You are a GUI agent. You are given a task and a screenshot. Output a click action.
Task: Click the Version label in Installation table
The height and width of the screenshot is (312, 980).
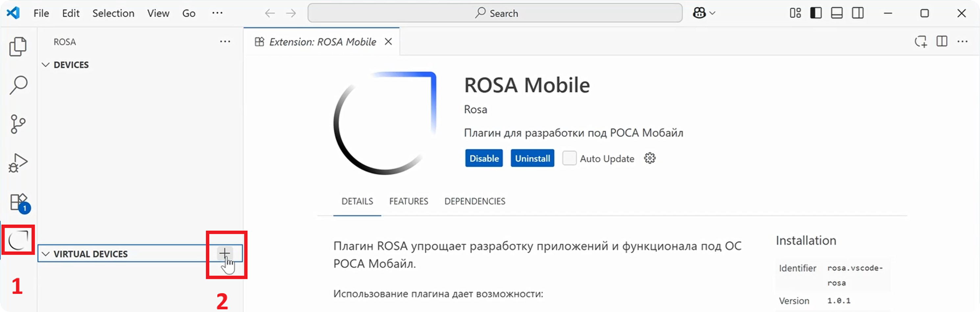pos(794,300)
